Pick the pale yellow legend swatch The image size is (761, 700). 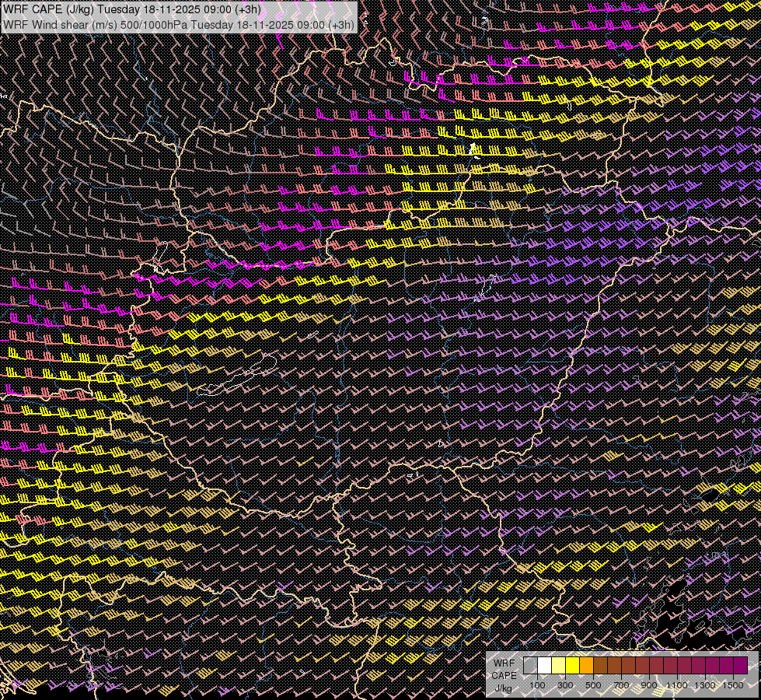point(558,666)
